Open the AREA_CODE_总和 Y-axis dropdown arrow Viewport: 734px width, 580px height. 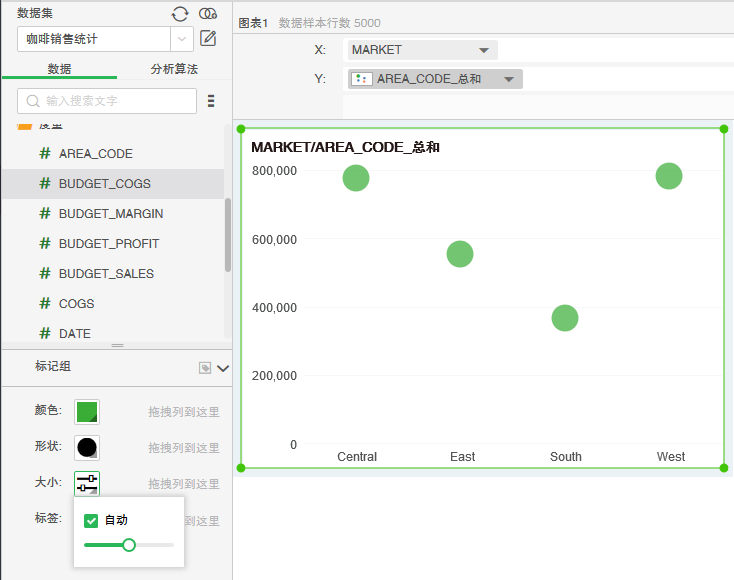pos(509,79)
